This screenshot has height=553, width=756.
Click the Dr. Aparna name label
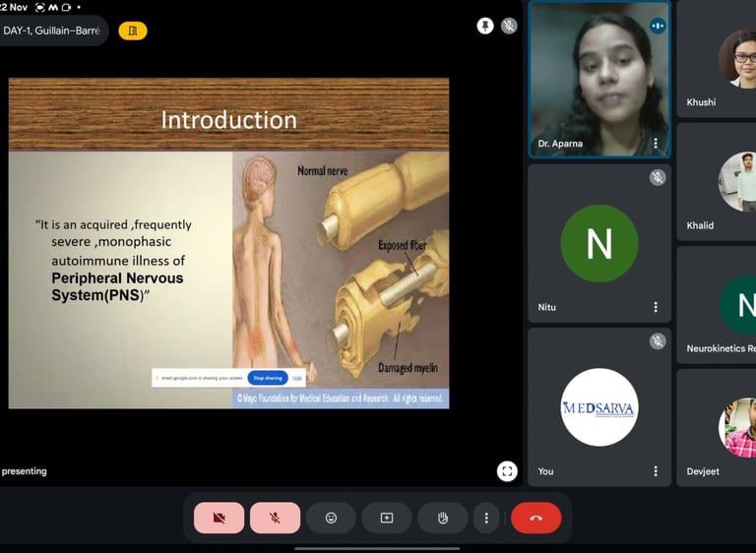click(560, 144)
